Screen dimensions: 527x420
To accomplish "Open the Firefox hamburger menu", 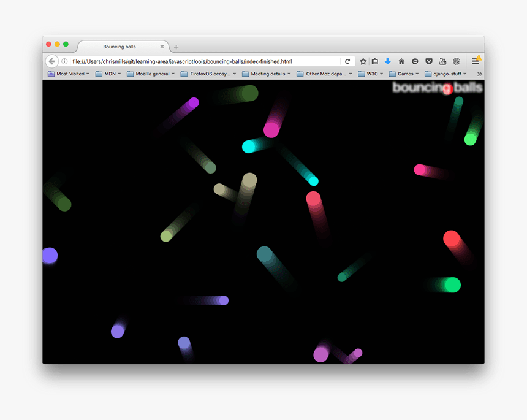I will coord(476,61).
